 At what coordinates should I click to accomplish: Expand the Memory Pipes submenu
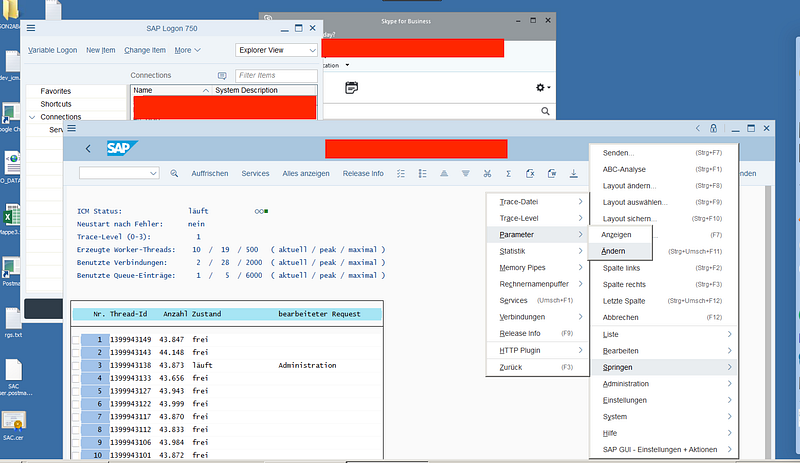click(537, 267)
